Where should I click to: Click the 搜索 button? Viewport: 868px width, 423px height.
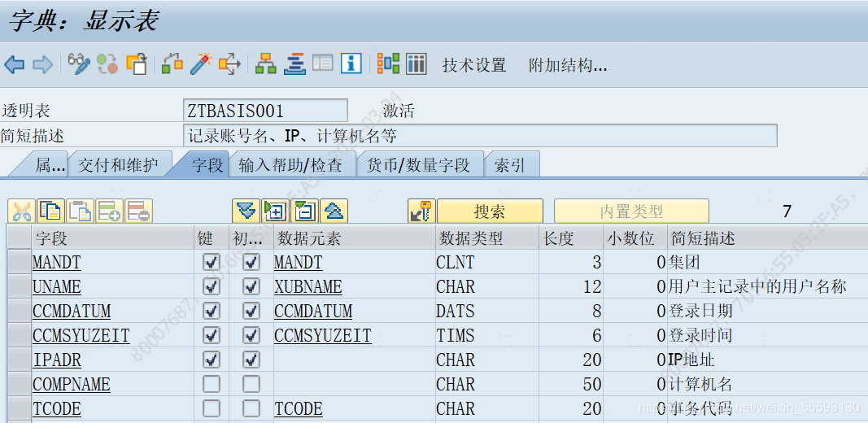pyautogui.click(x=490, y=211)
